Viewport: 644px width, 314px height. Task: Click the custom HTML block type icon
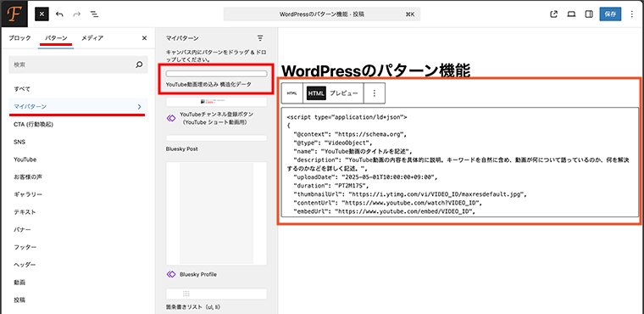pyautogui.click(x=292, y=93)
